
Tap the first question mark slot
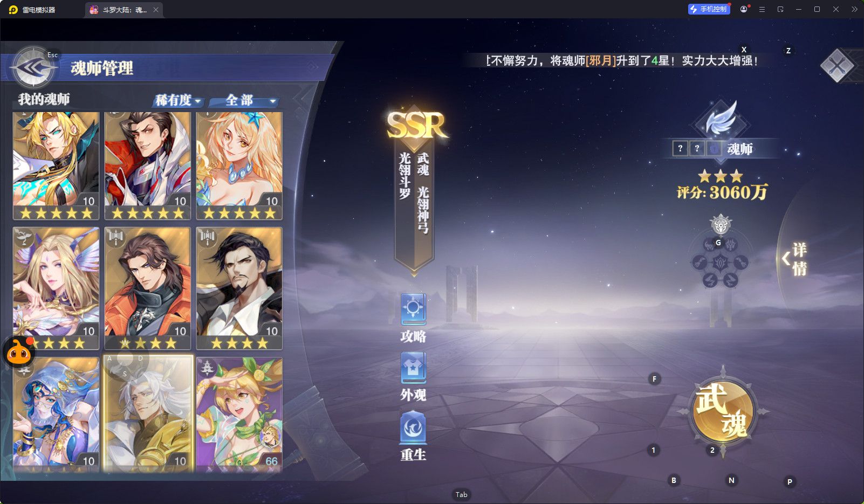pos(681,149)
